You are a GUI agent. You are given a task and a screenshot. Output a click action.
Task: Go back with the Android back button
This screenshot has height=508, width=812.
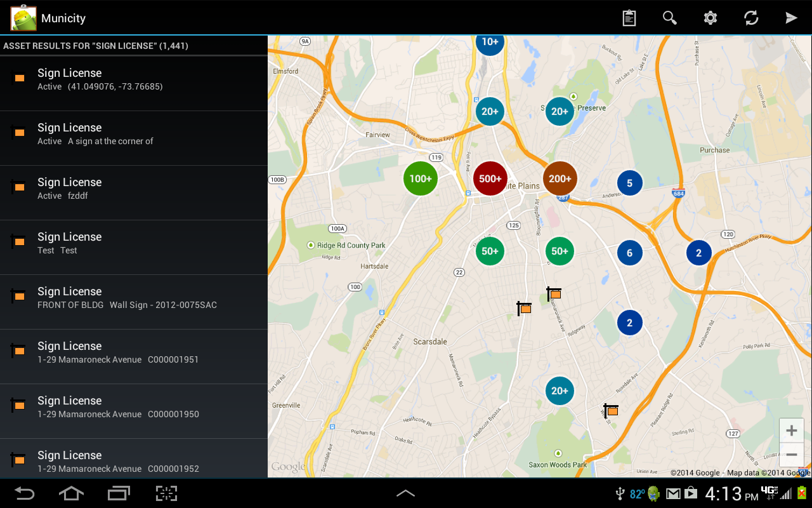click(x=25, y=493)
